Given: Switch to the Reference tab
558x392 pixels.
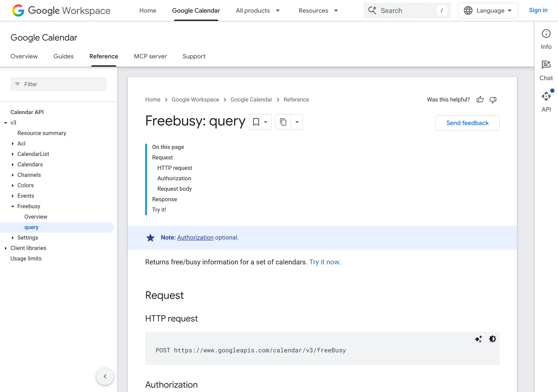Looking at the screenshot, I should (104, 56).
